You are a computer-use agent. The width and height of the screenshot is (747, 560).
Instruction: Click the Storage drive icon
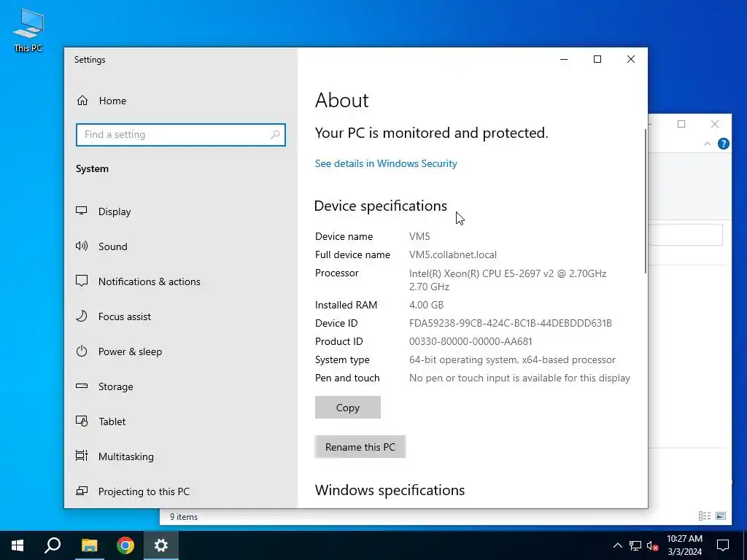(x=82, y=386)
